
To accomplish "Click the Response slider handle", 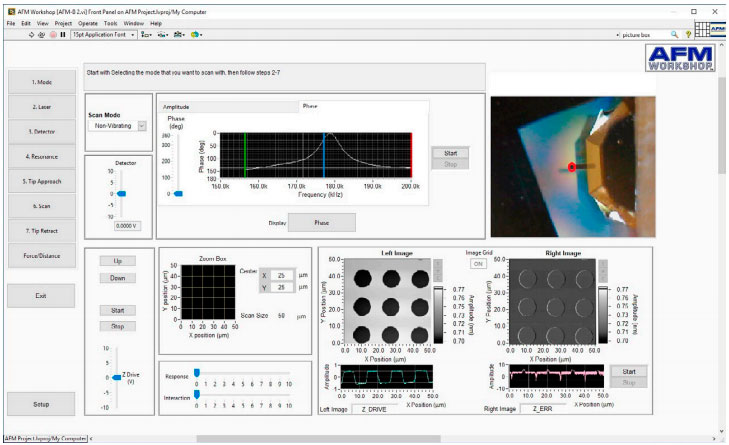I will point(197,371).
